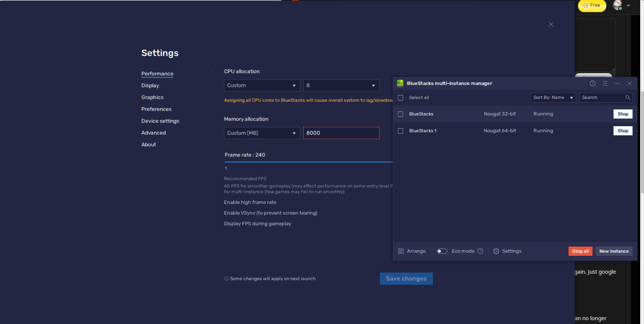
Task: Click the Save changes button
Action: coord(406,279)
